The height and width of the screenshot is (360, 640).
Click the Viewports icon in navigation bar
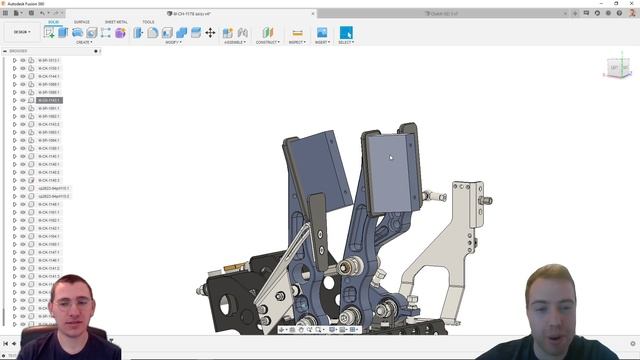click(x=353, y=329)
